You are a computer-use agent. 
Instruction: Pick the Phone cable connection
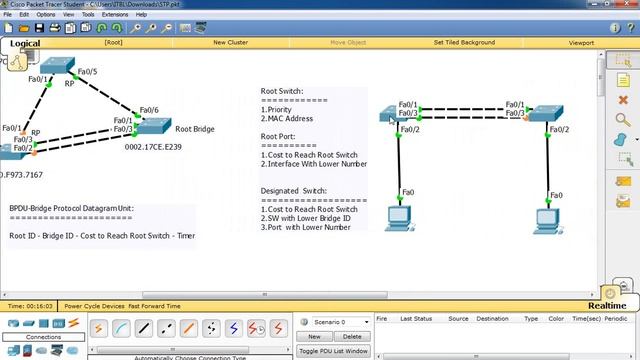click(x=211, y=329)
